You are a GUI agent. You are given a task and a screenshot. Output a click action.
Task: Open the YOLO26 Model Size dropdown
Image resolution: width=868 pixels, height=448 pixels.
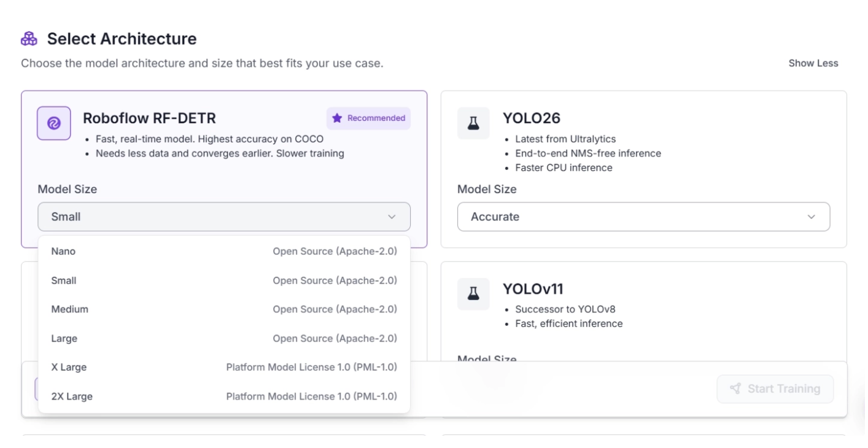point(643,217)
